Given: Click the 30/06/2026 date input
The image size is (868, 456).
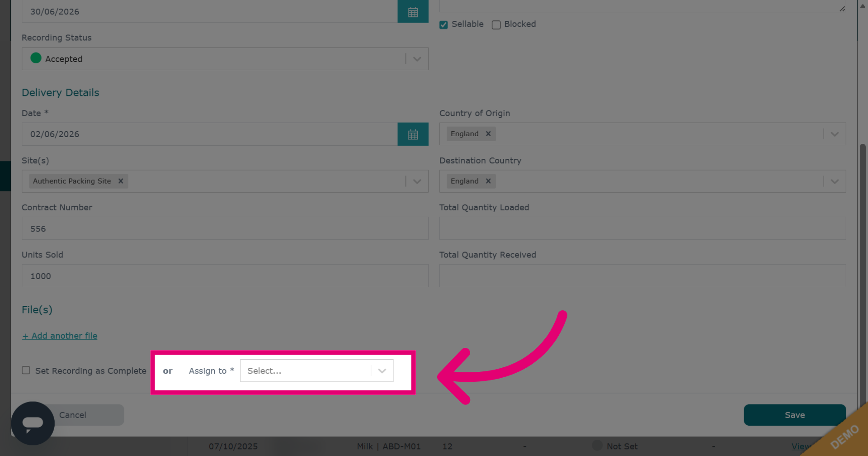Looking at the screenshot, I should click(x=210, y=12).
